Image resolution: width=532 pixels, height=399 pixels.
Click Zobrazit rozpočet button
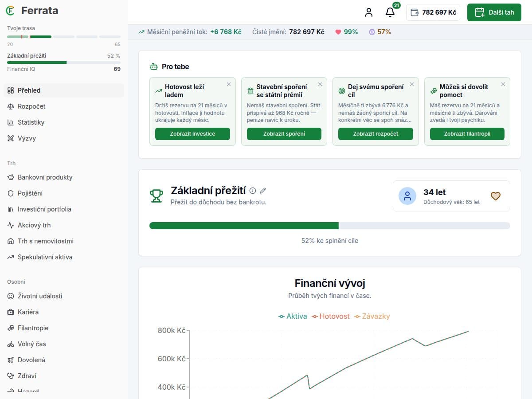pyautogui.click(x=376, y=134)
